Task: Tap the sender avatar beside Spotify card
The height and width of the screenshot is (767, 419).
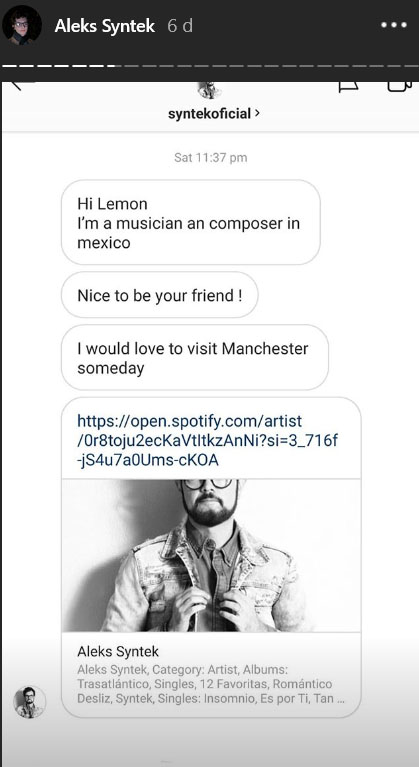Action: tap(29, 702)
